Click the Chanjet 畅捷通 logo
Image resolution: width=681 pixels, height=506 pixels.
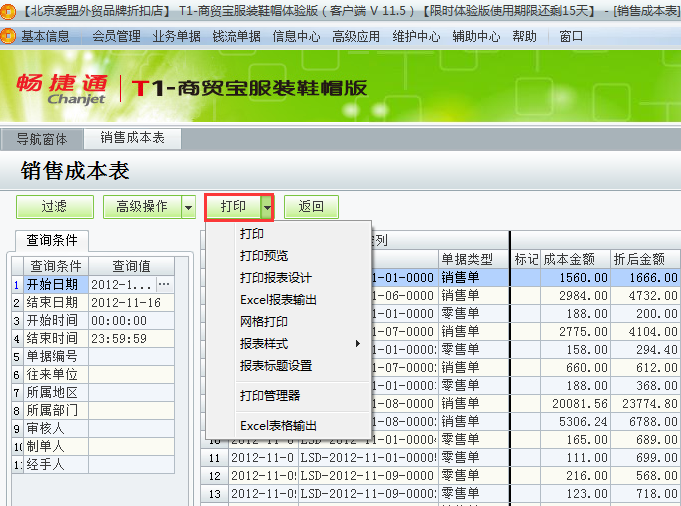coord(57,89)
